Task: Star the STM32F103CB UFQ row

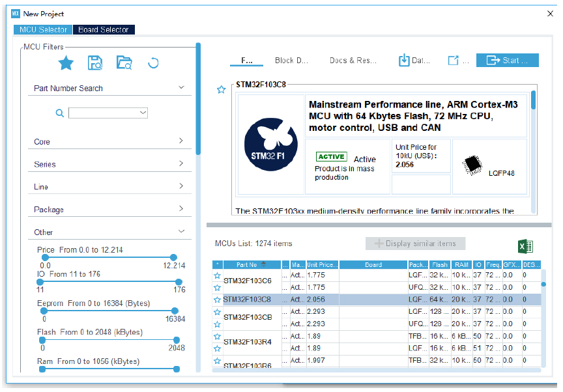Action: (217, 324)
